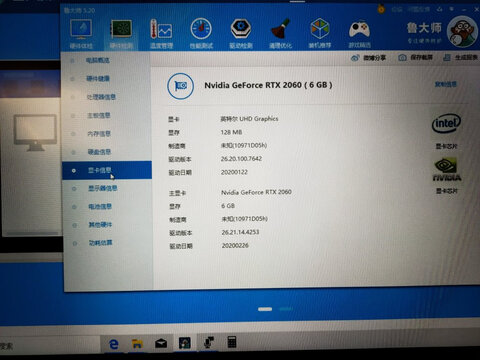480x360 pixels.
Task: Open 论坛 forum link in title bar
Action: click(x=396, y=9)
